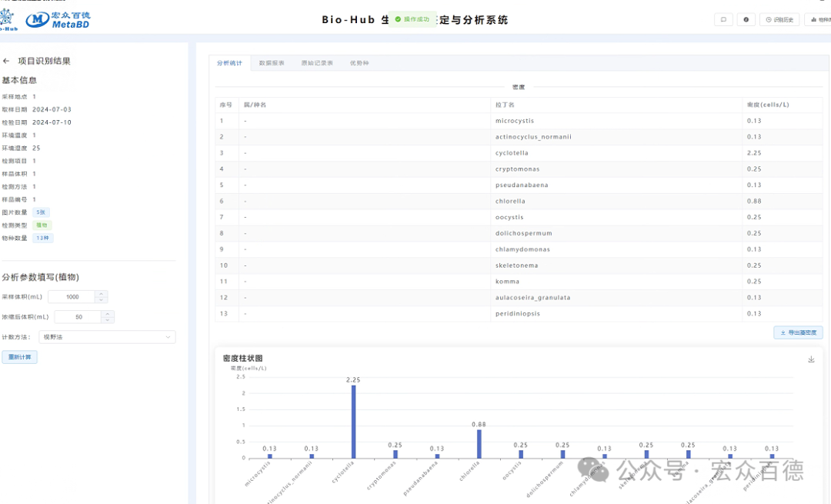Click the 取样日期 value 2024-07-03
831x504 pixels.
coord(52,110)
